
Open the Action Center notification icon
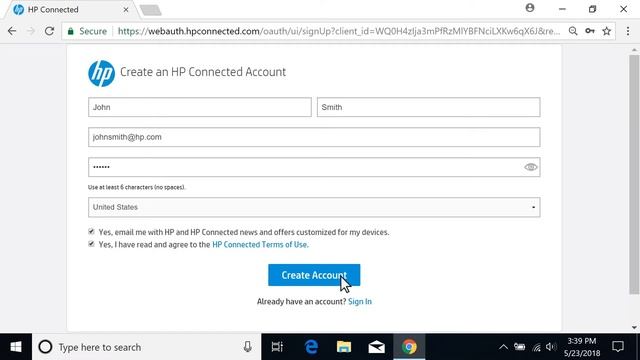(618, 347)
